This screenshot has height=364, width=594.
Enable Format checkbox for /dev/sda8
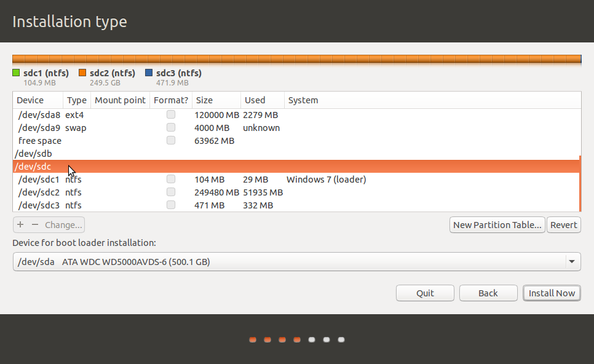coord(170,114)
